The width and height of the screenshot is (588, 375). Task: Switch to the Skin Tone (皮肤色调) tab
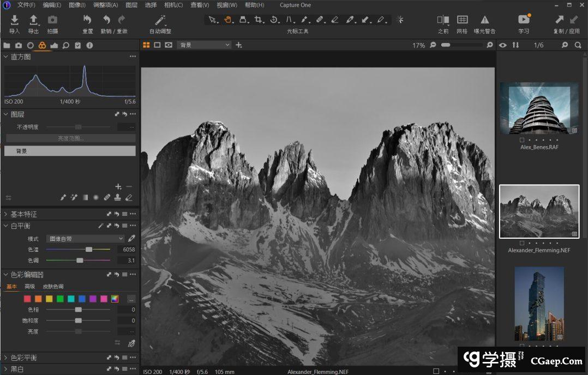(53, 287)
